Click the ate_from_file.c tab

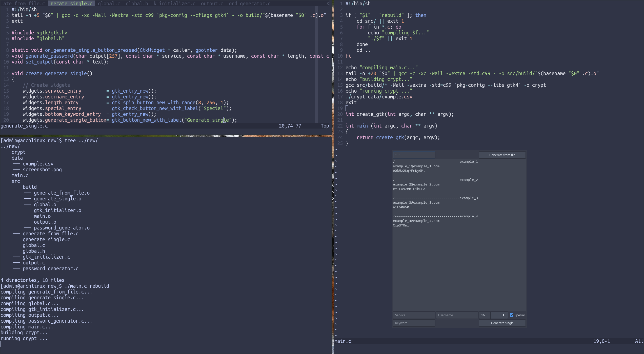(24, 4)
